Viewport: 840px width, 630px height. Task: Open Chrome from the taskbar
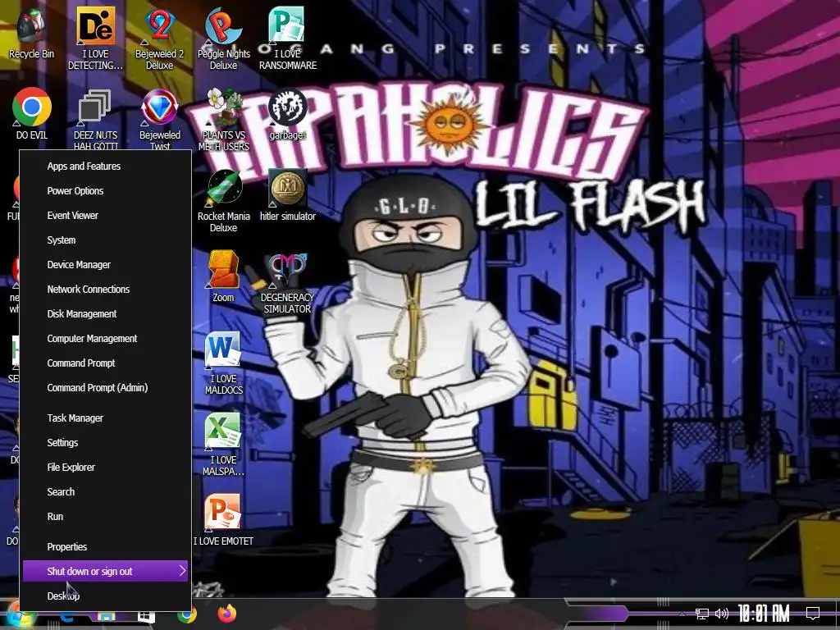[x=187, y=615]
